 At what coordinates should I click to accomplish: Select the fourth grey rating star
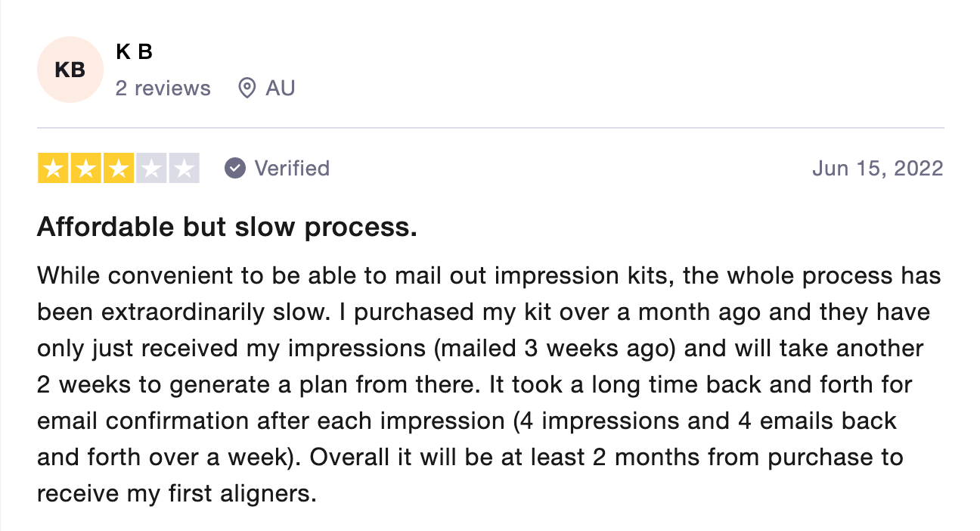click(150, 169)
